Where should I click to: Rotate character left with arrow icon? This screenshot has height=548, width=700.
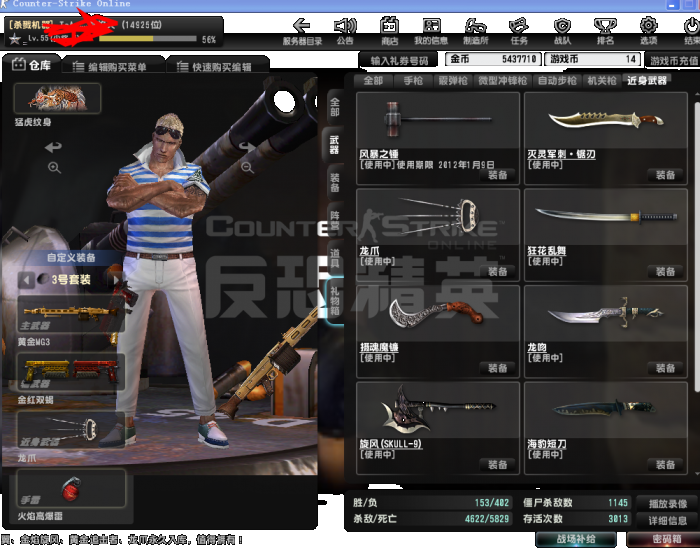point(54,147)
